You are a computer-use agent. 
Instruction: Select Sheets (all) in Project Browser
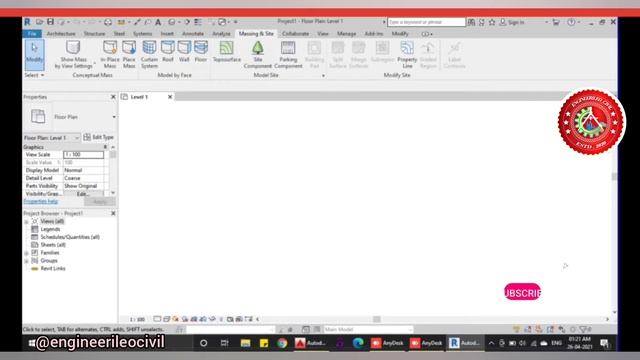click(53, 245)
